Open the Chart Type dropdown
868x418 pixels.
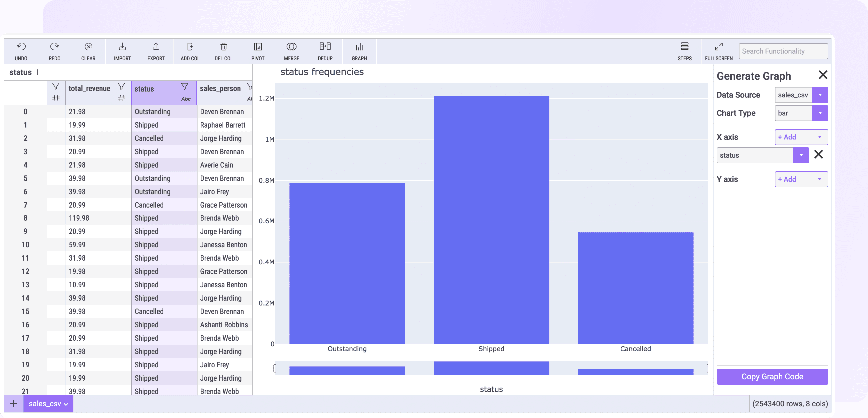coord(821,113)
